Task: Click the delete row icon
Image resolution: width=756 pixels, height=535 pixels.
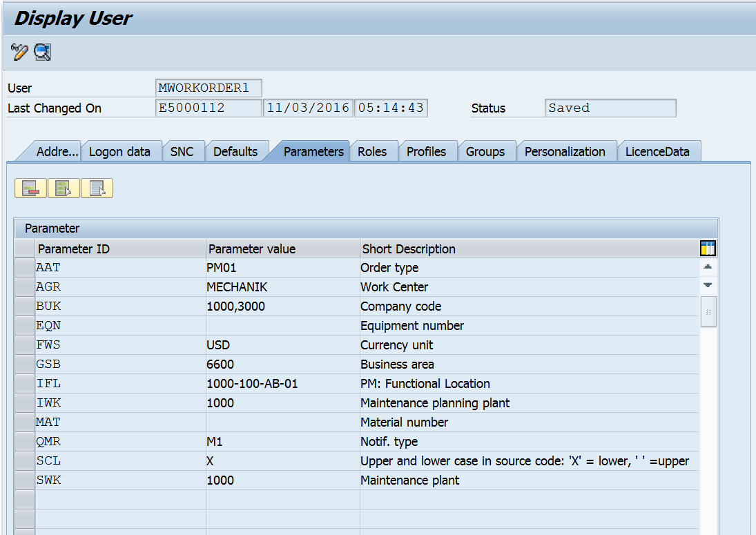Action: 30,188
